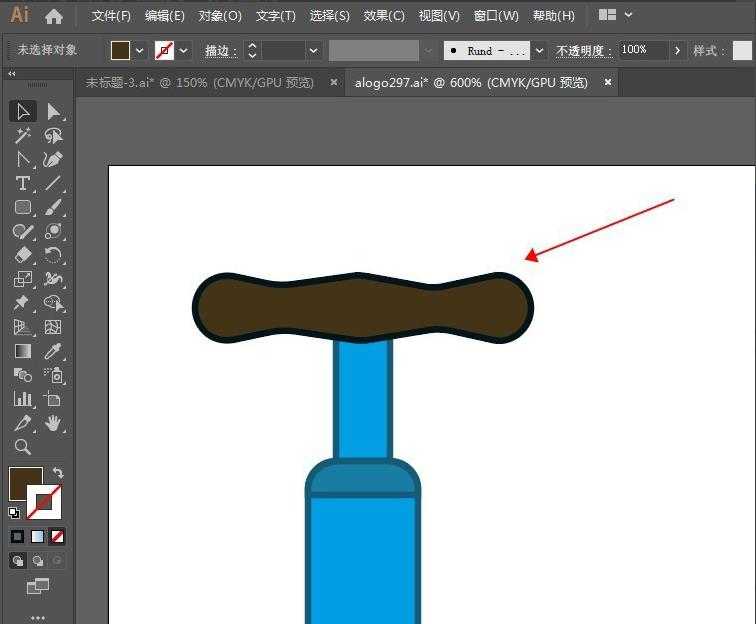Select the Zoom magnifier tool

point(22,447)
